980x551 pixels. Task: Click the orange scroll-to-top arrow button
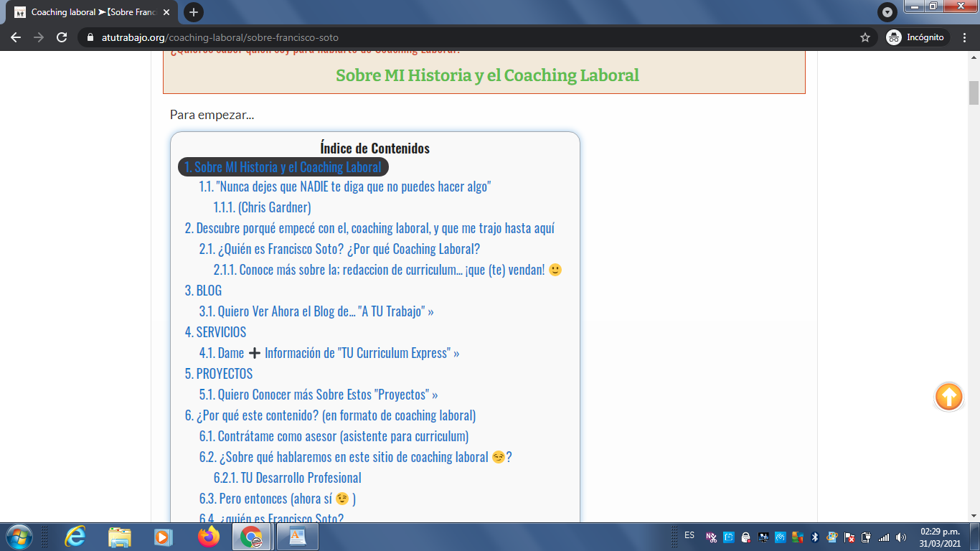tap(948, 397)
